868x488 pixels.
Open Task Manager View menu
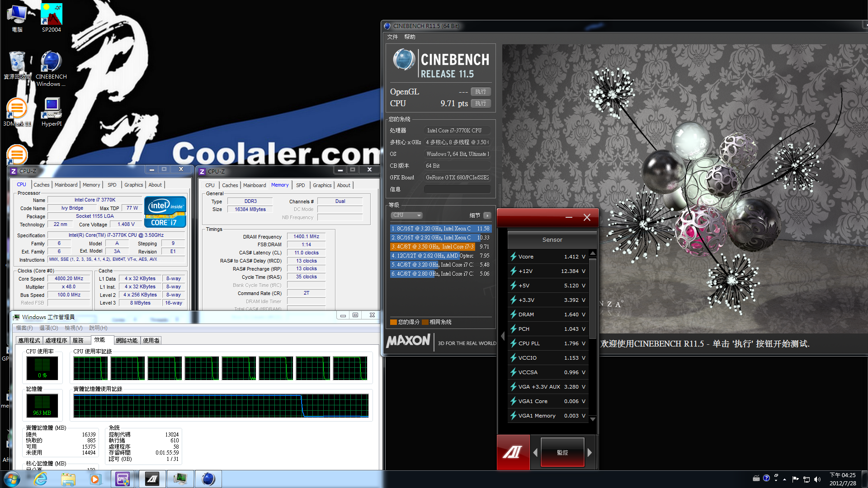point(73,328)
